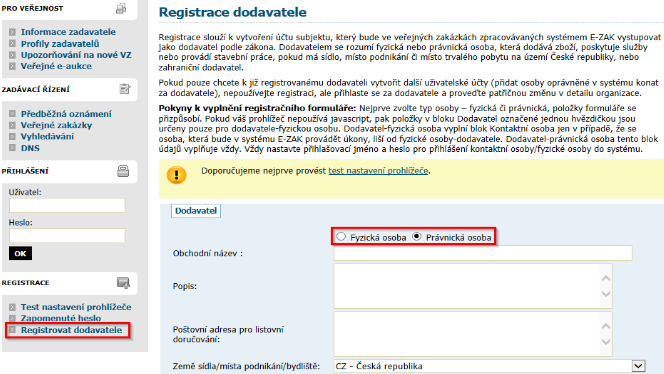Click REGISTRACE section header
This screenshot has height=374, width=664.
coord(25,283)
